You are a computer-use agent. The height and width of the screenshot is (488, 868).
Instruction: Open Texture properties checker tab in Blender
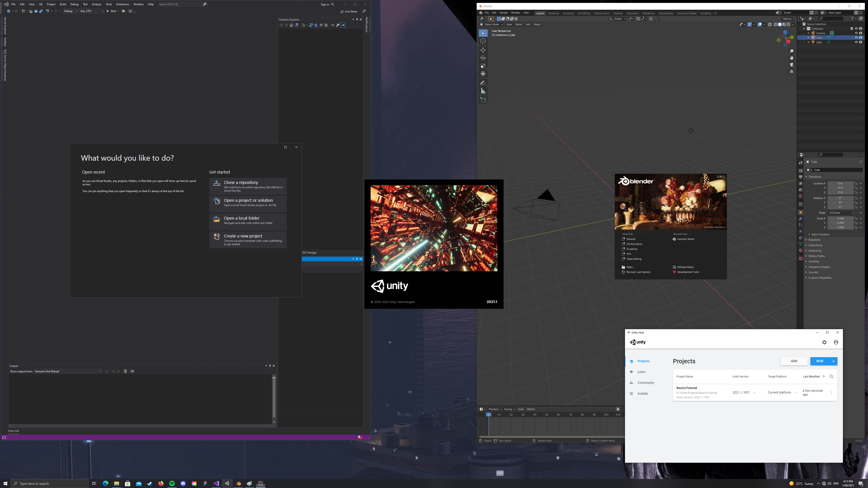tap(801, 258)
